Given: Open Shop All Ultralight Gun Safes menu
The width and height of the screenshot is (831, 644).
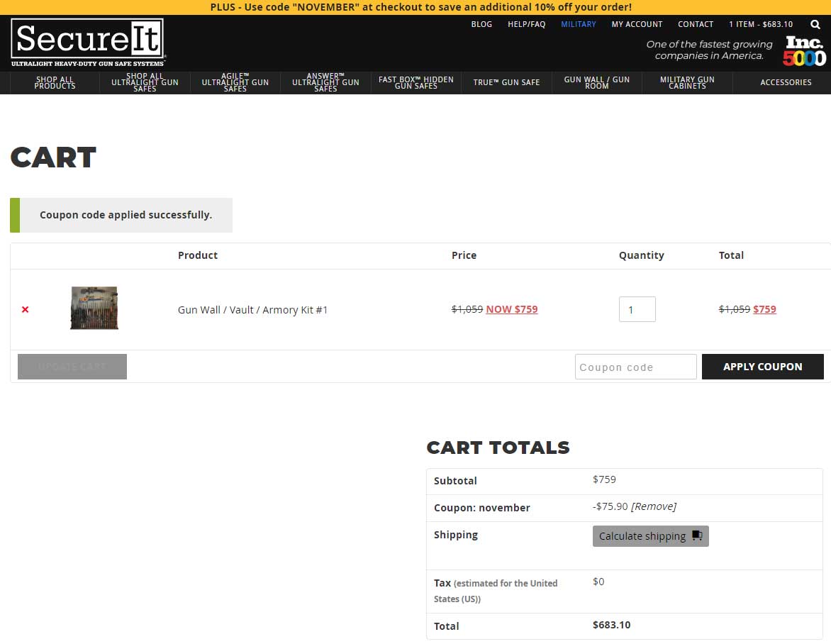Looking at the screenshot, I should click(145, 83).
